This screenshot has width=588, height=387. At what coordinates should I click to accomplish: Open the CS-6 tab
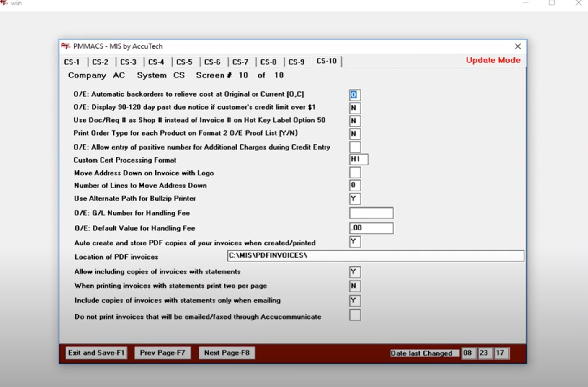click(x=213, y=62)
